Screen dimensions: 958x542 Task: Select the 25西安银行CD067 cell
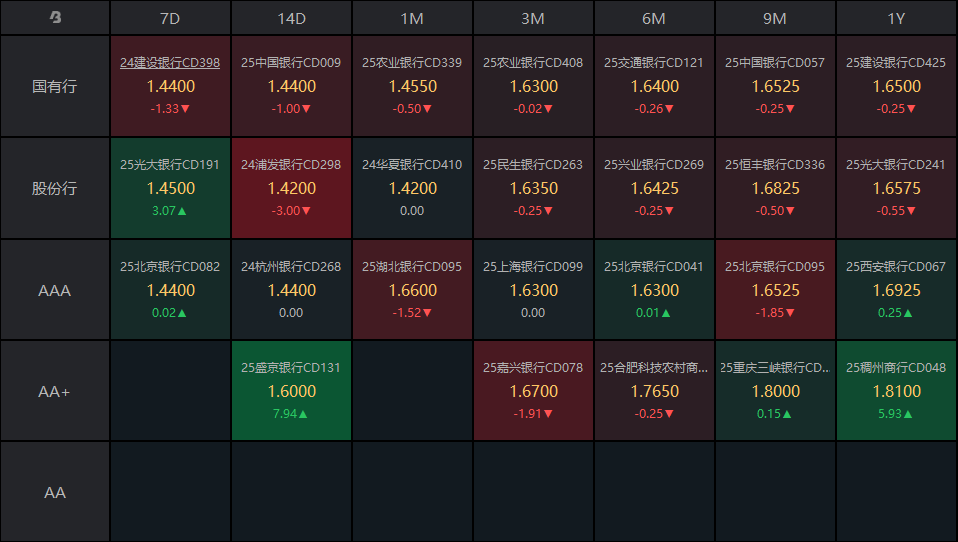click(896, 290)
